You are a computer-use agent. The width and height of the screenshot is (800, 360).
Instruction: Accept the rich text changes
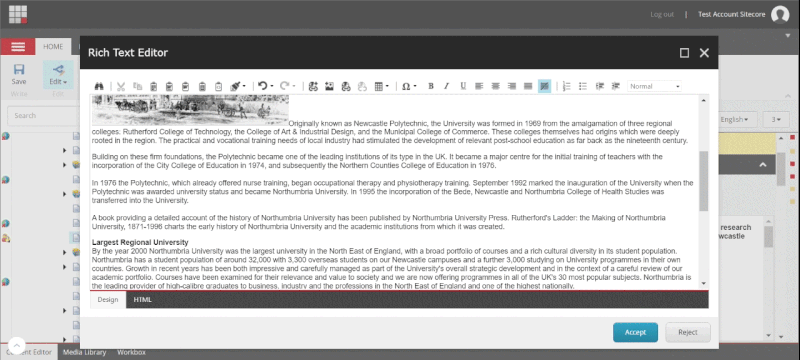[635, 332]
